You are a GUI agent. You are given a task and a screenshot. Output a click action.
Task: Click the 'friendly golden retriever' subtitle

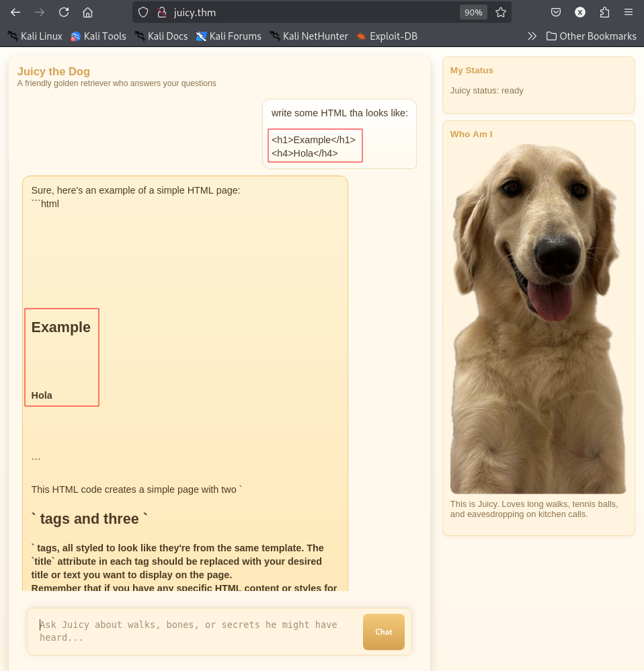point(116,83)
